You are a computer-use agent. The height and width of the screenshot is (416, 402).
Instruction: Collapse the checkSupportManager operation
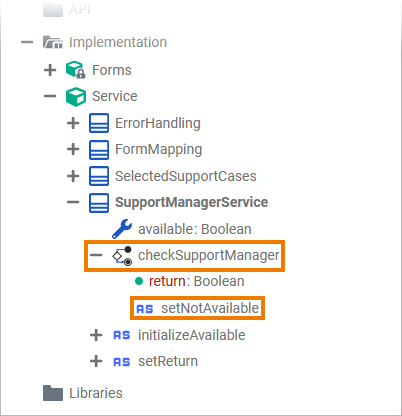[x=96, y=255]
